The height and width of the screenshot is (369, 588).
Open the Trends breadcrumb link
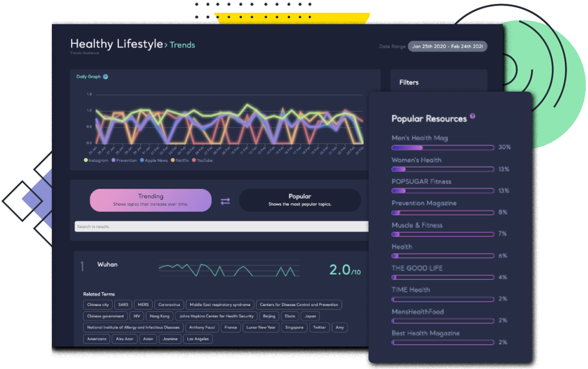click(182, 45)
